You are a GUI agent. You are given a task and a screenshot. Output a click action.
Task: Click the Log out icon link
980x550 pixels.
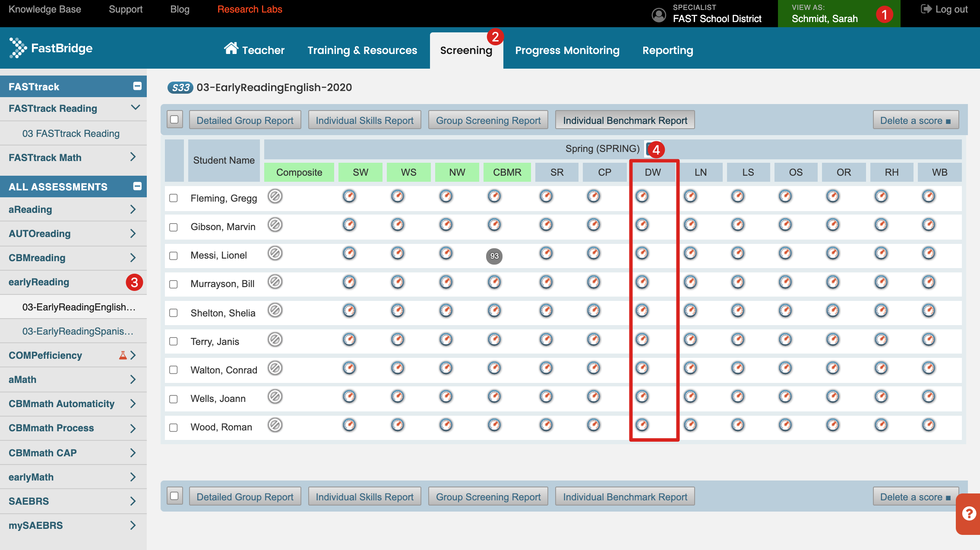coord(944,9)
